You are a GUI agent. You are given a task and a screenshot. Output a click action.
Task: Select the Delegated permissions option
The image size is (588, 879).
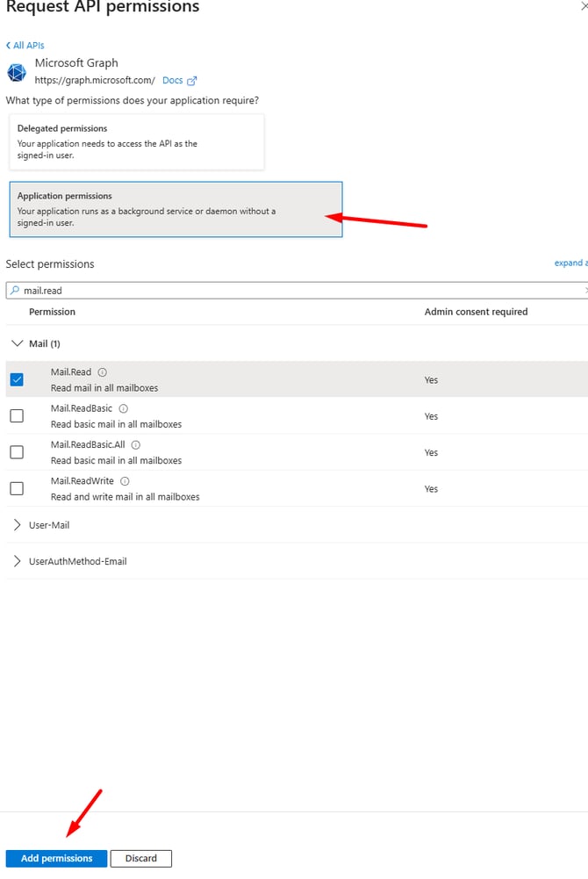click(136, 141)
